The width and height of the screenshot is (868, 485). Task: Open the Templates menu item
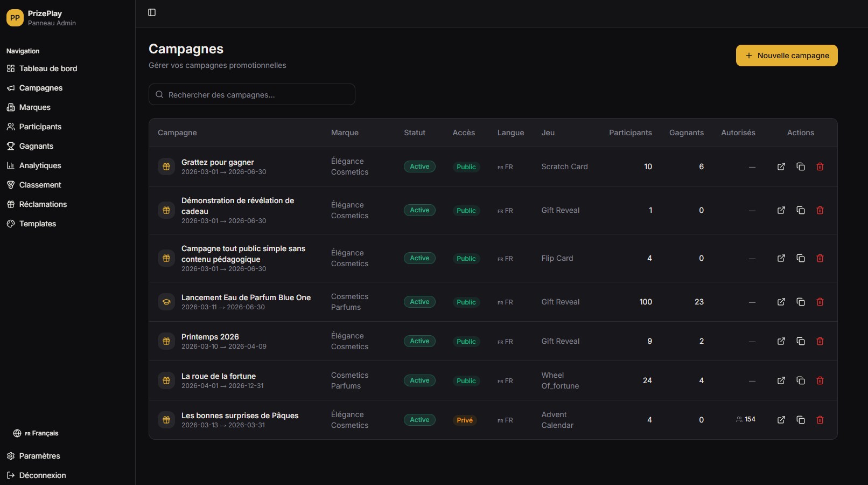37,224
